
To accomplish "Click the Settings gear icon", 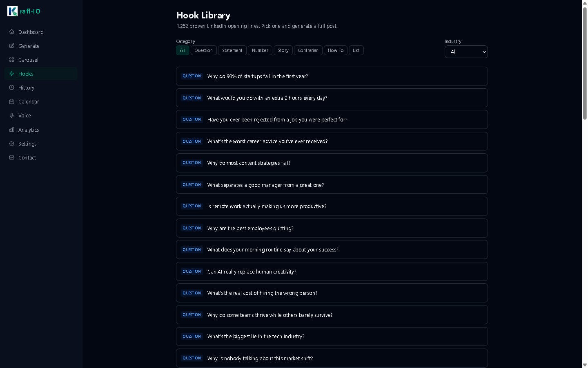I will [x=11, y=144].
